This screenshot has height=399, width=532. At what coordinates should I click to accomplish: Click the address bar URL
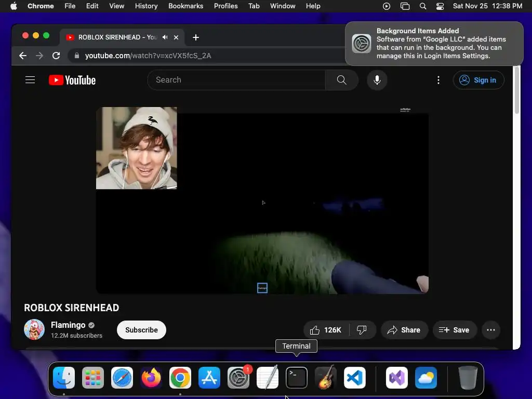148,56
